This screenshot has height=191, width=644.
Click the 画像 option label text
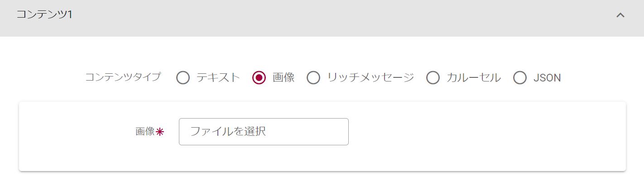(284, 78)
